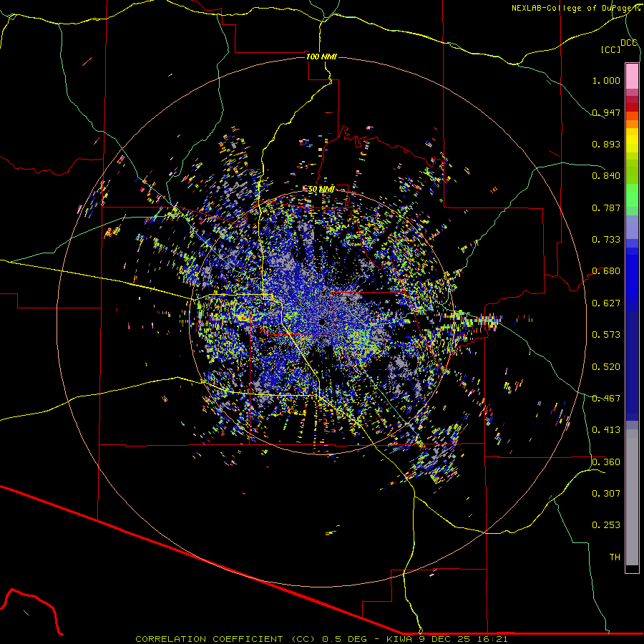Click the 0.947 scale value
Screen dimensions: 644x644
point(606,112)
